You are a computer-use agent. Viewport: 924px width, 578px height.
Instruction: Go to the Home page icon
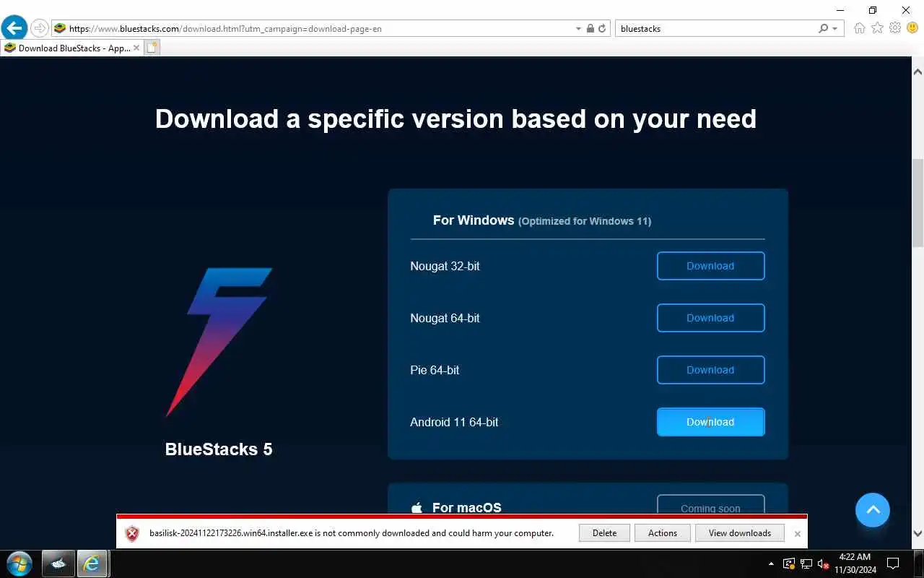click(859, 28)
